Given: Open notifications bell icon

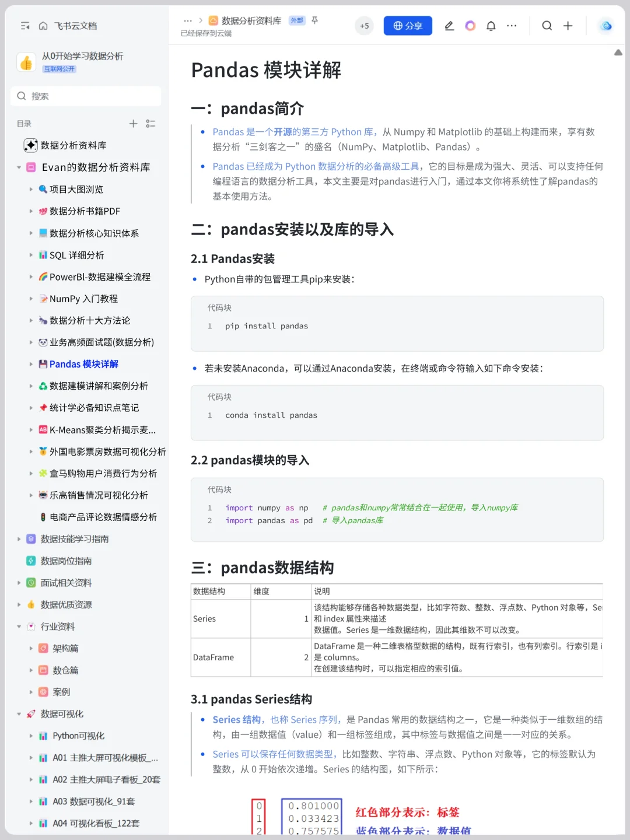Looking at the screenshot, I should tap(491, 26).
